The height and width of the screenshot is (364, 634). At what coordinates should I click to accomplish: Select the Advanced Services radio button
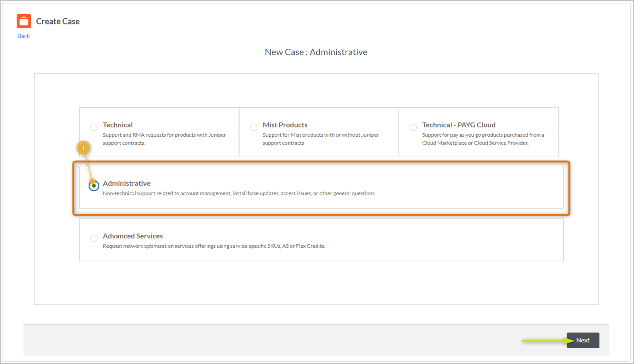click(94, 238)
